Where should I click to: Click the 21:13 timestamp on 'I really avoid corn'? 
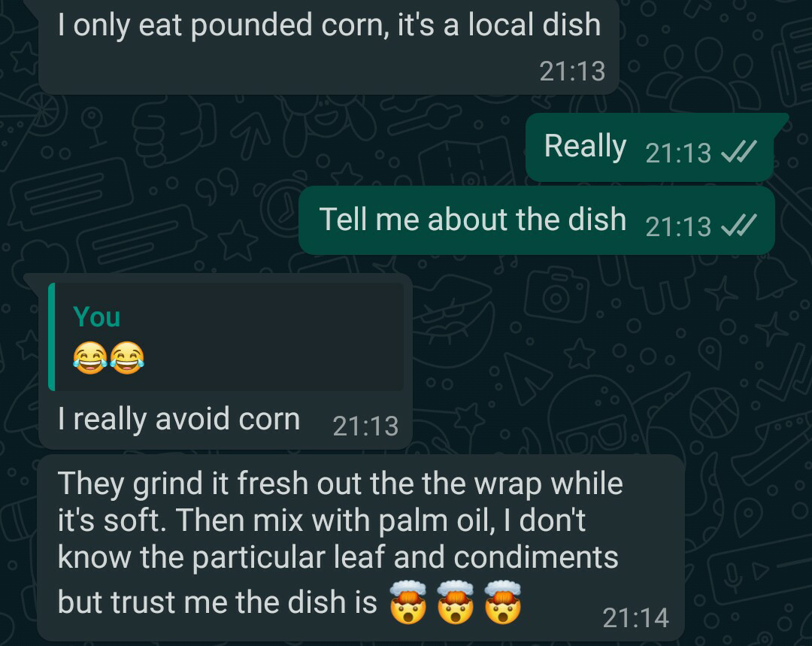(365, 426)
